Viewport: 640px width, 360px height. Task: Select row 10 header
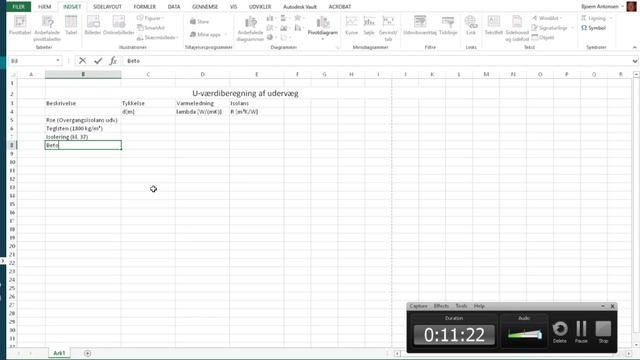tap(12, 162)
